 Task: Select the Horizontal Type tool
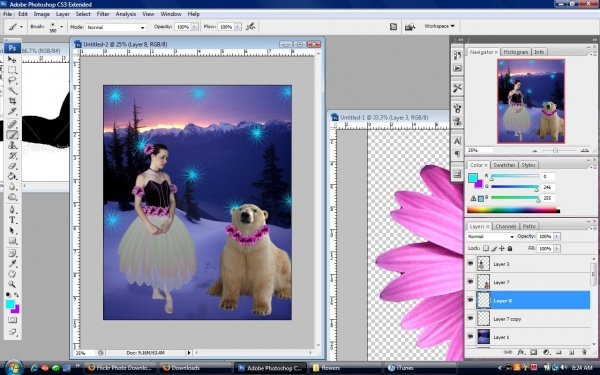[x=12, y=220]
